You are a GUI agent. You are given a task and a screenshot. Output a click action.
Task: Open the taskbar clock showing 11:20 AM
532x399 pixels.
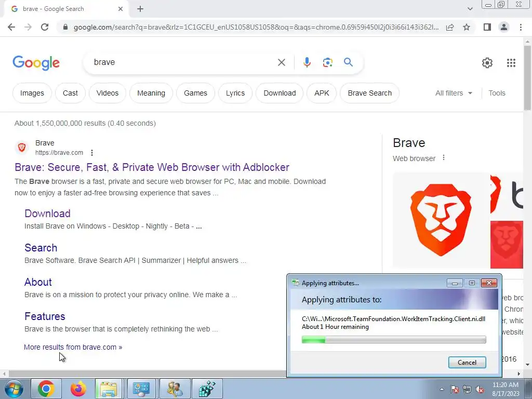tap(506, 389)
